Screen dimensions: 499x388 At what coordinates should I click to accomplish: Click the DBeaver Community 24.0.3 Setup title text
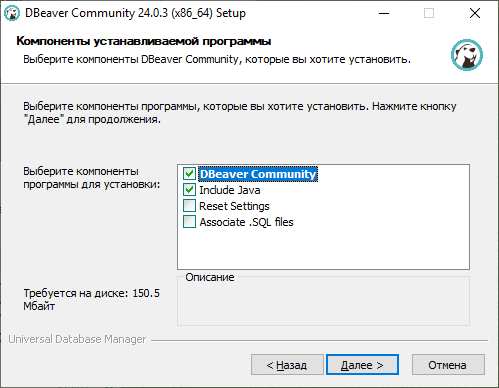135,13
